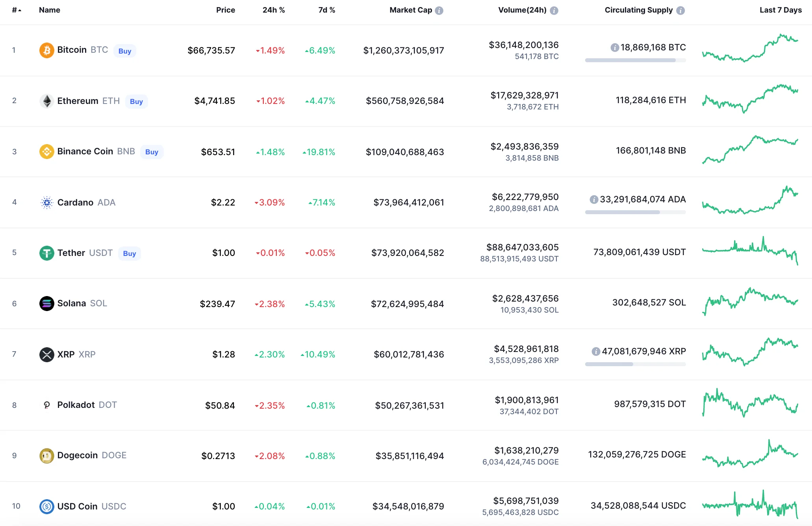Click the Dogecoin logo icon
Image resolution: width=812 pixels, height=526 pixels.
(46, 456)
